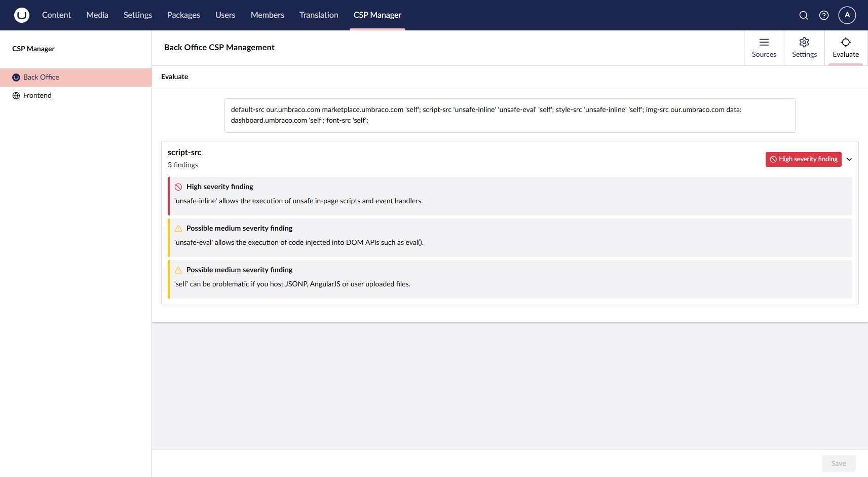Select the CSP Manager section tab

coord(378,15)
